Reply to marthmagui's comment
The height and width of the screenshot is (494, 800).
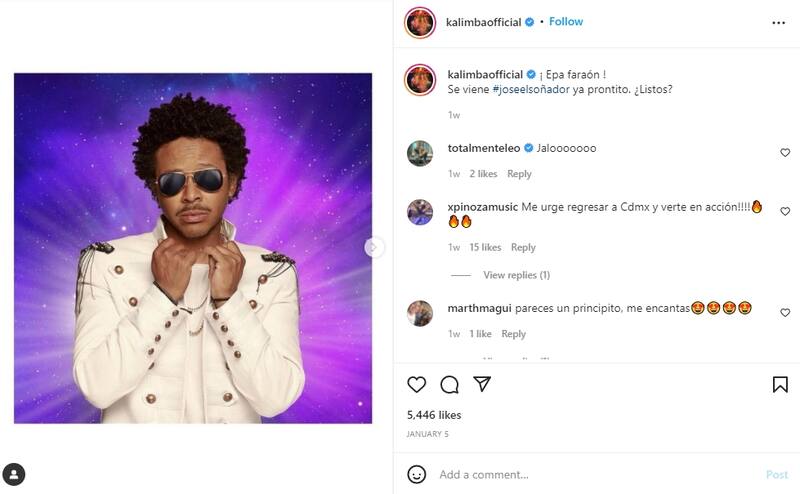point(513,334)
